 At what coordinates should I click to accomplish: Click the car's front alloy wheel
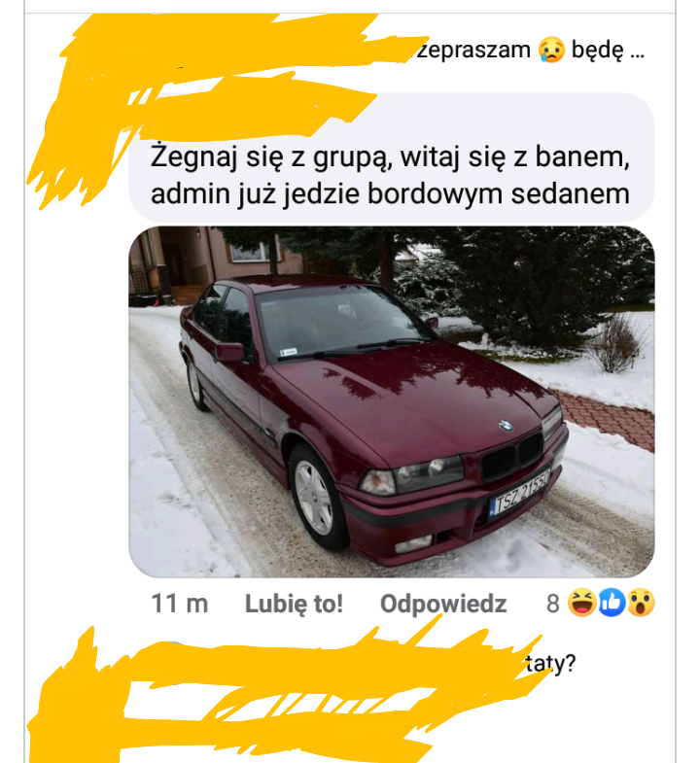tap(315, 498)
